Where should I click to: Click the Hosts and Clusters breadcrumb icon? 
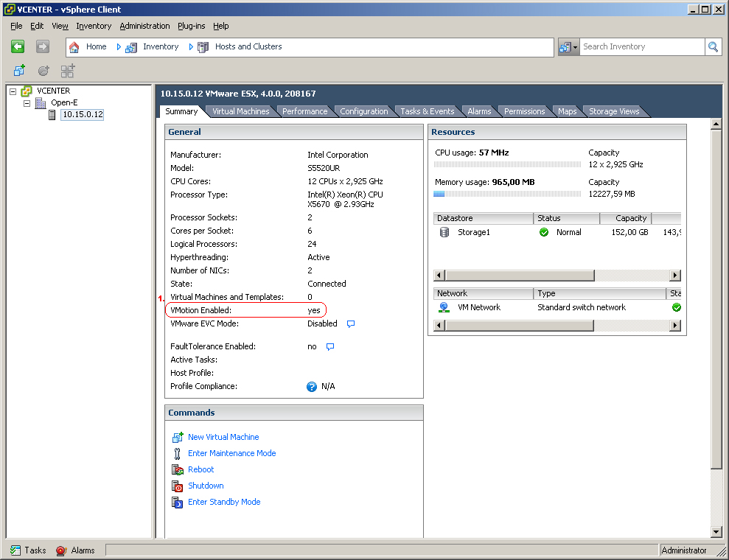tap(203, 47)
